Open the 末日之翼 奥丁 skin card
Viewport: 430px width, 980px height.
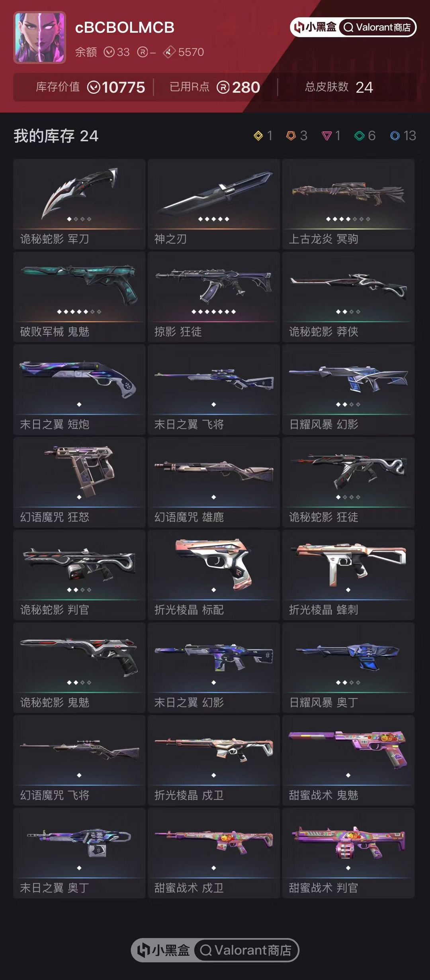point(79,853)
